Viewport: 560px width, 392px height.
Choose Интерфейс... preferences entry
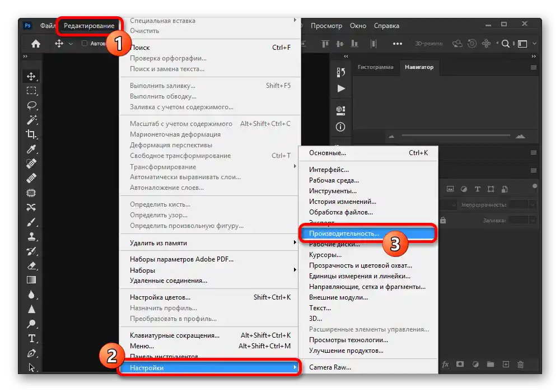pos(367,170)
